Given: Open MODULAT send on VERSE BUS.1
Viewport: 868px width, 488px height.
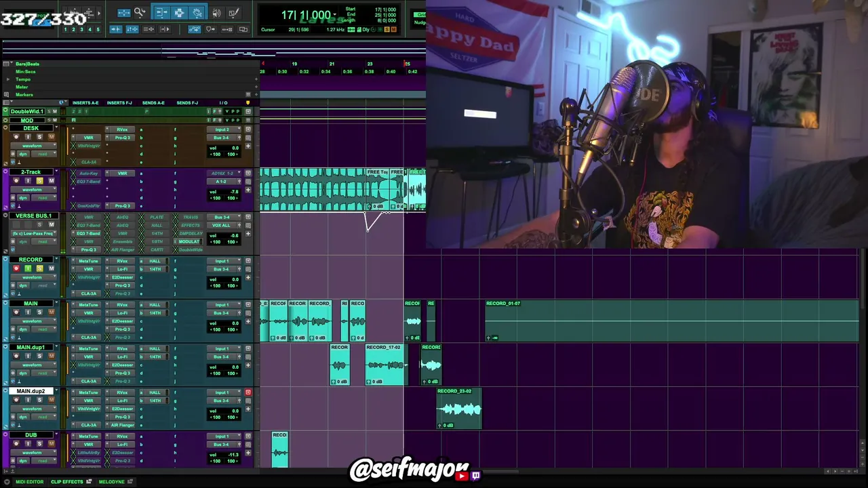Looking at the screenshot, I should [189, 241].
